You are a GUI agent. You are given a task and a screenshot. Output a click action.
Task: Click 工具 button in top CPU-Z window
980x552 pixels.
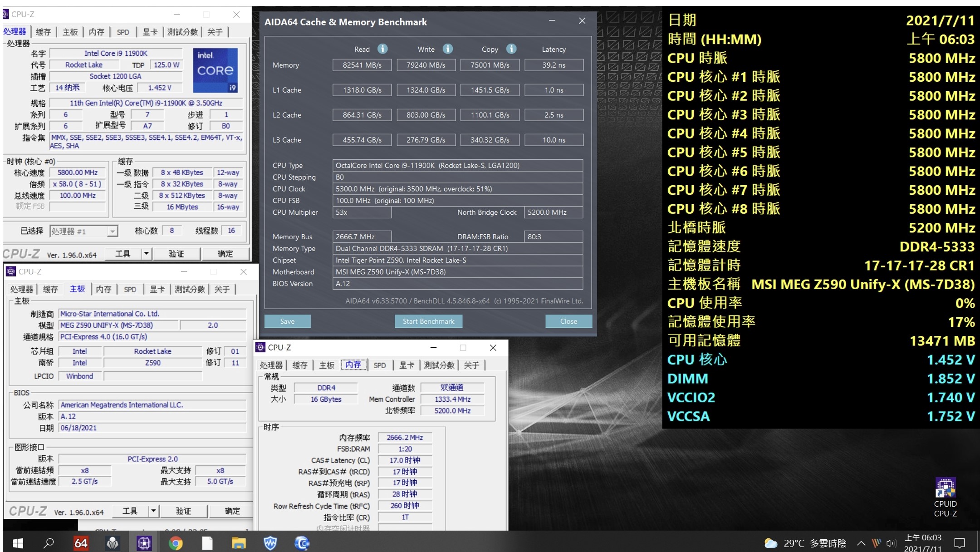click(122, 254)
